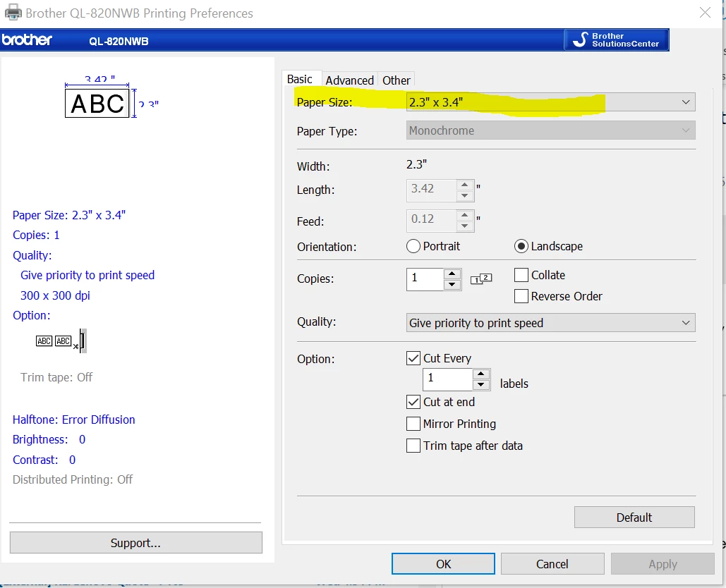Click the Default button
726x588 pixels.
click(634, 517)
